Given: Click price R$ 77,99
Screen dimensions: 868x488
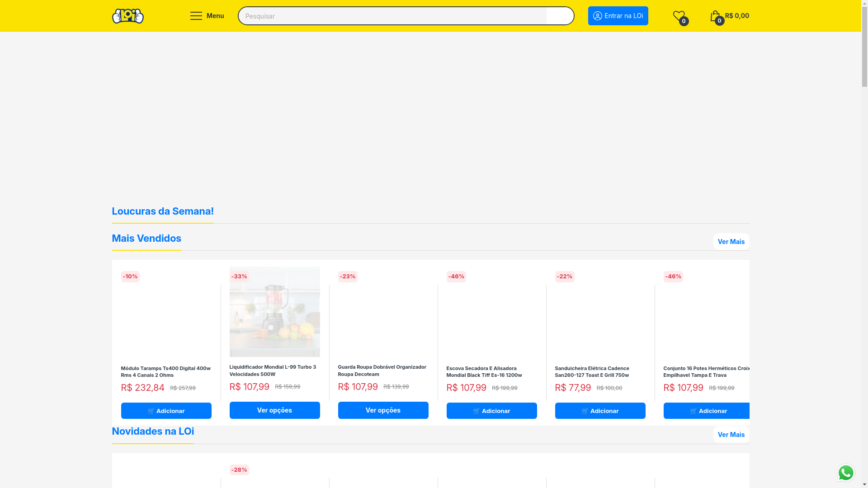Looking at the screenshot, I should 573,388.
